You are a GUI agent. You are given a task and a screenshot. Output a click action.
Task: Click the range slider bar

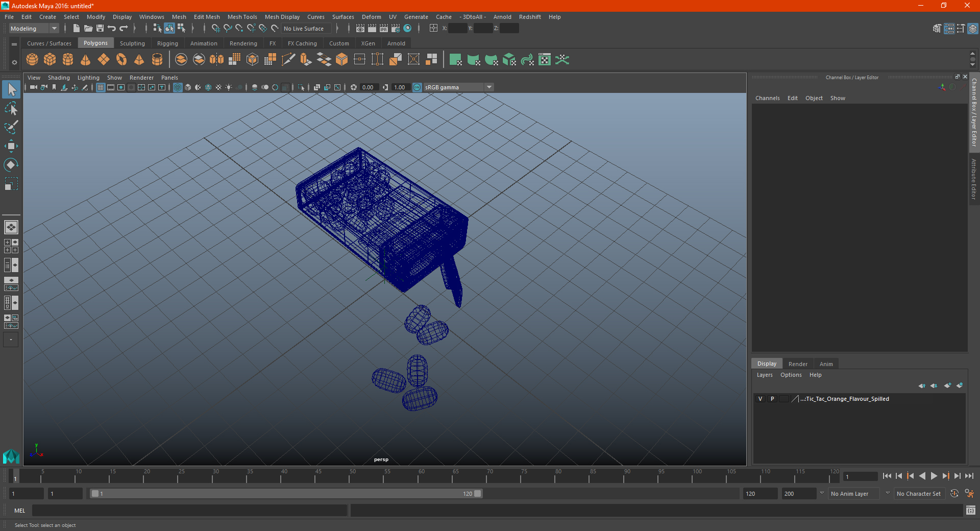286,494
